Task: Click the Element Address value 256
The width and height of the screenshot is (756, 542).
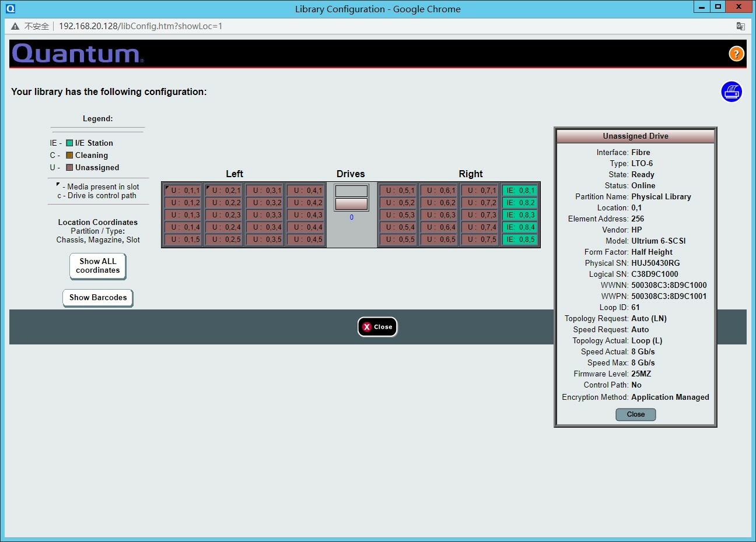Action: (x=638, y=219)
